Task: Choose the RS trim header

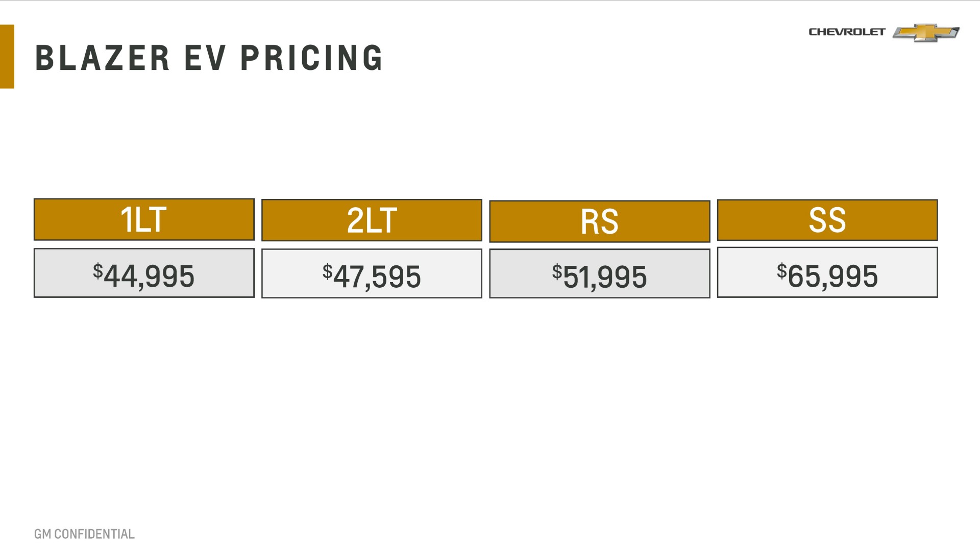Action: tap(599, 221)
